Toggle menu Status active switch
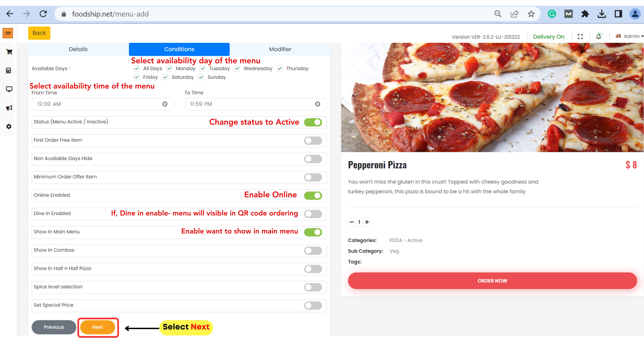Image resolution: width=644 pixels, height=342 pixels. point(313,122)
